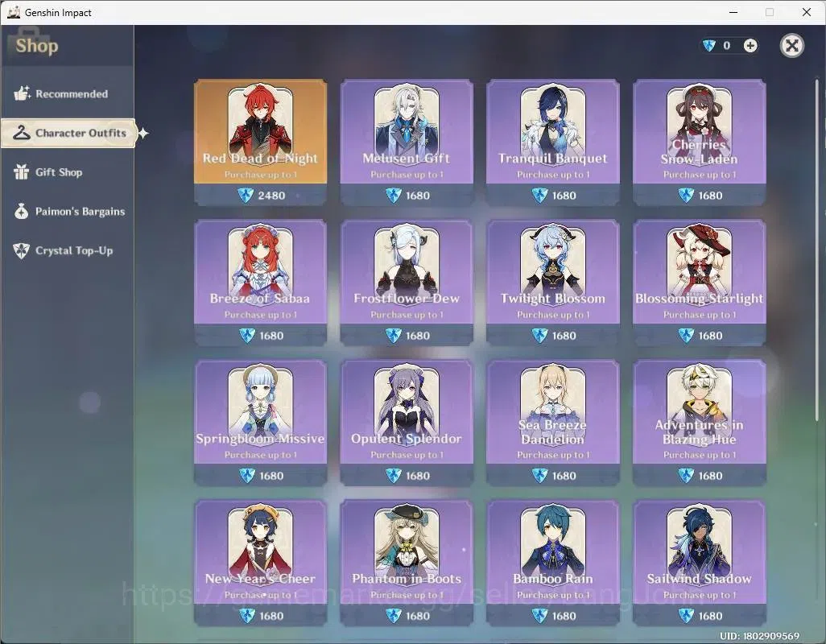Open the Blossoming Starlight outfit card
The image size is (826, 644).
(x=699, y=283)
